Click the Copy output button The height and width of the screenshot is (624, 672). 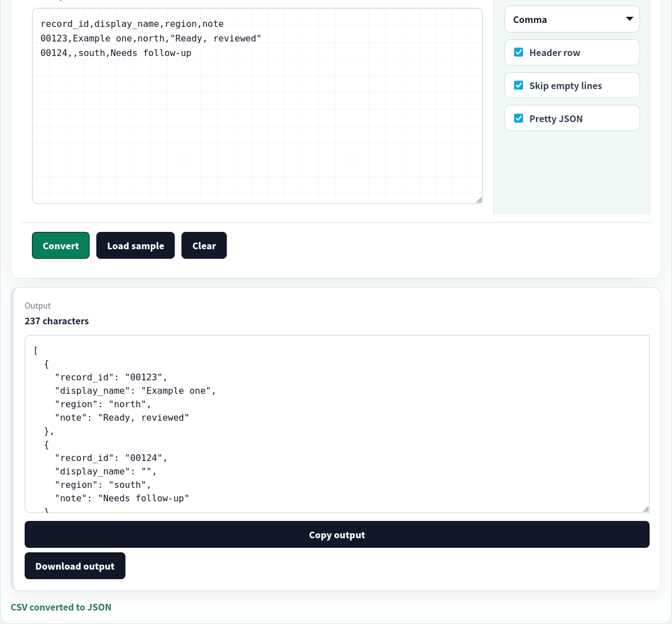(337, 534)
